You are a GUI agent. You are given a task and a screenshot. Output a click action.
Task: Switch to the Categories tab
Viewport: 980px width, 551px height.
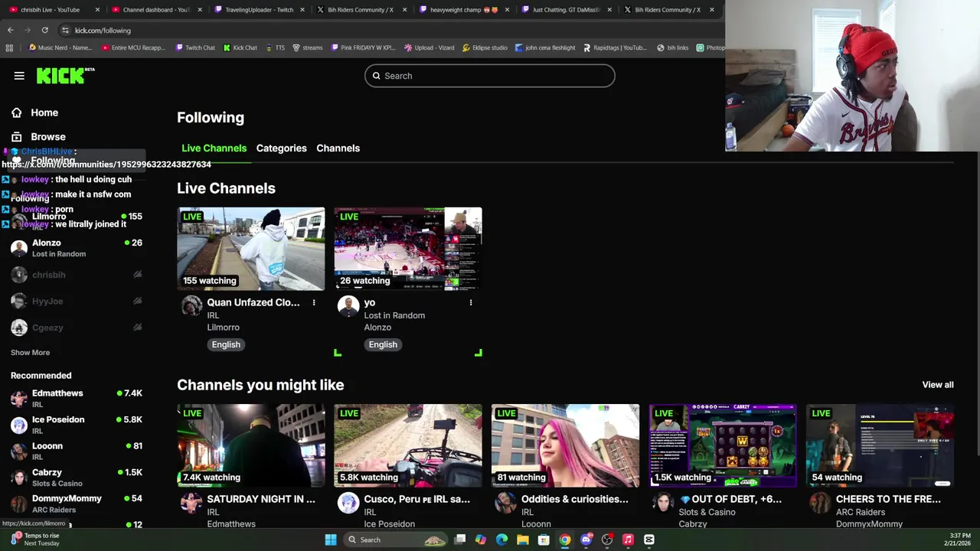[281, 148]
